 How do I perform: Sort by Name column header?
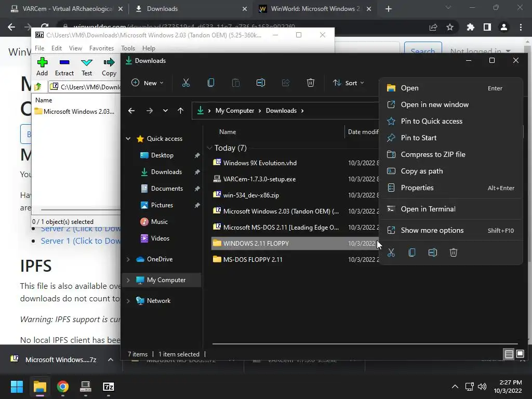coord(228,131)
